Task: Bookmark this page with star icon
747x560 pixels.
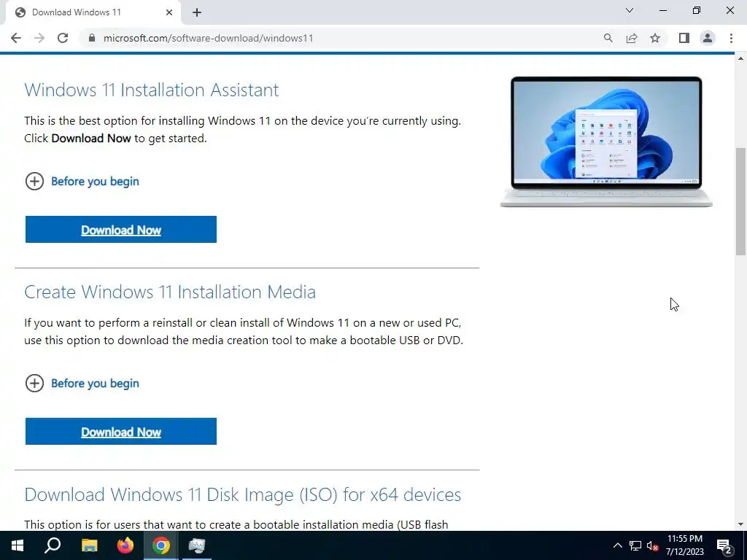Action: tap(655, 38)
